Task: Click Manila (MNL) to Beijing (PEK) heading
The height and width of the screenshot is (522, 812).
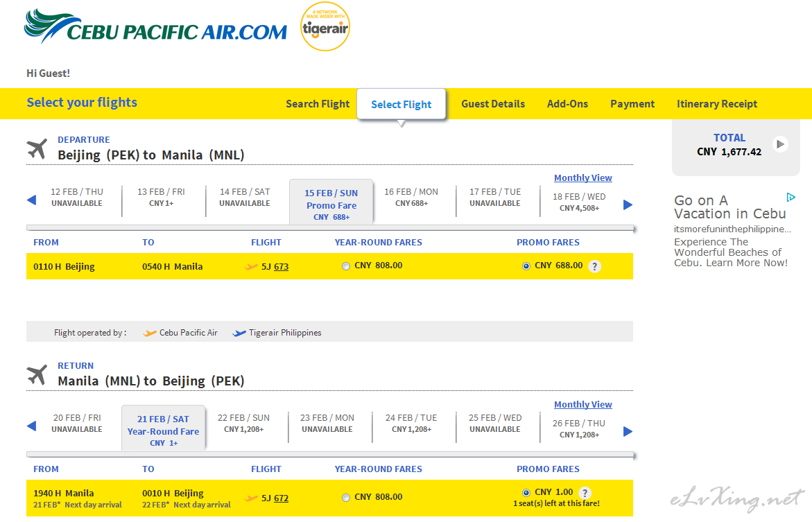Action: [x=151, y=381]
